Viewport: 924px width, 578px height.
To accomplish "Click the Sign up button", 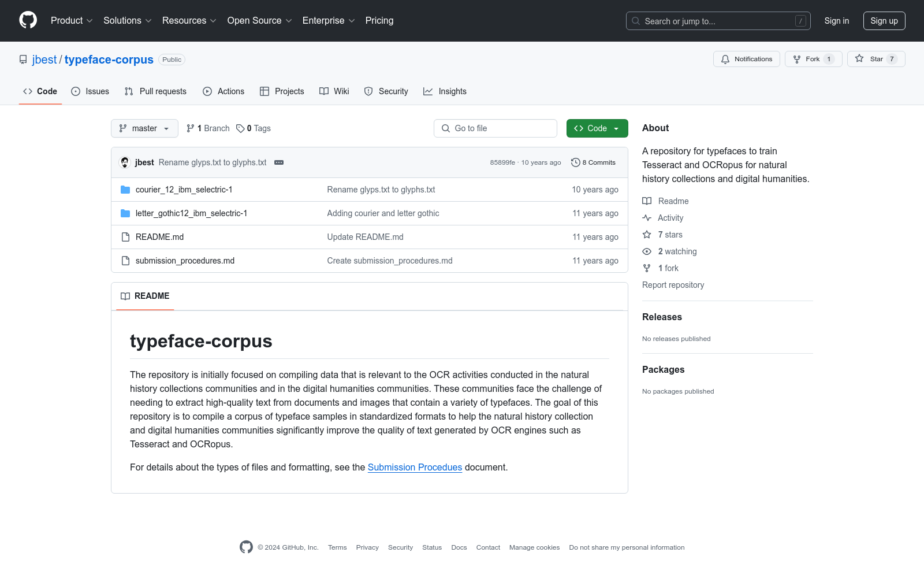I will click(x=884, y=21).
